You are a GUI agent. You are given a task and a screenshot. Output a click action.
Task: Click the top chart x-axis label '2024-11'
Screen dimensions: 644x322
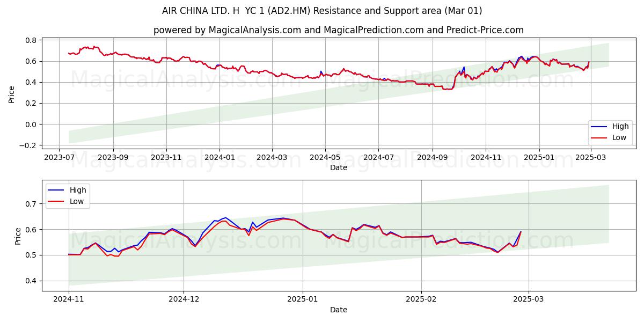click(485, 158)
